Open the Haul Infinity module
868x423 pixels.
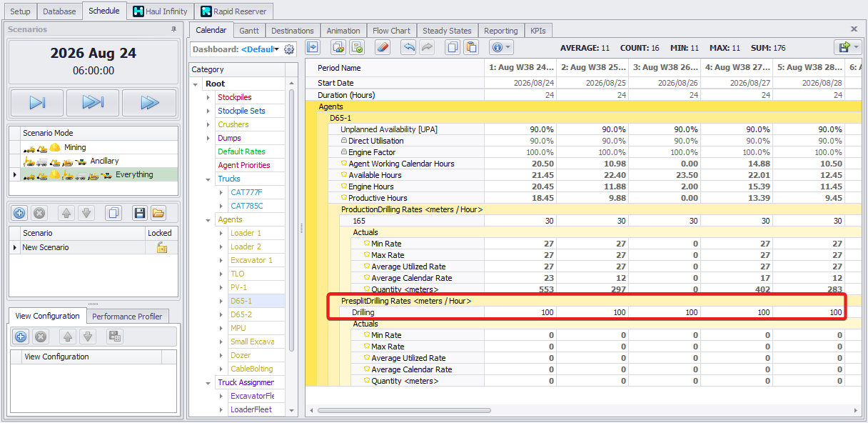click(x=160, y=11)
